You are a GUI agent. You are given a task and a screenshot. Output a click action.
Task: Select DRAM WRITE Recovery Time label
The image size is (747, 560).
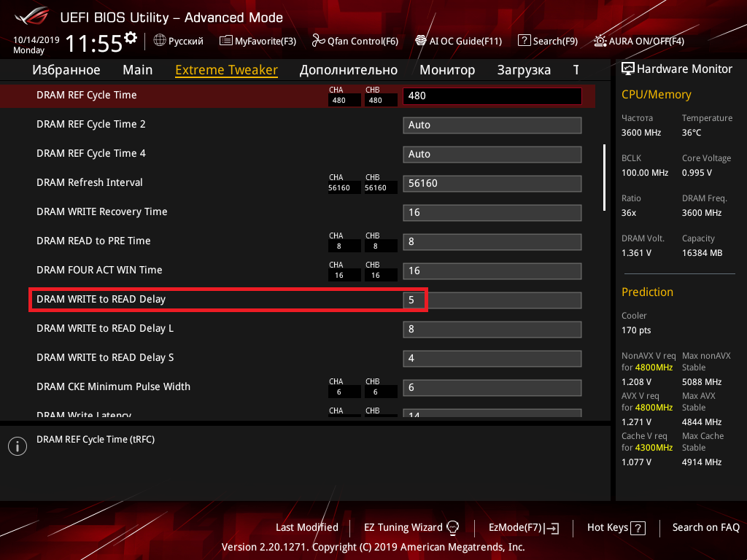[x=102, y=212]
